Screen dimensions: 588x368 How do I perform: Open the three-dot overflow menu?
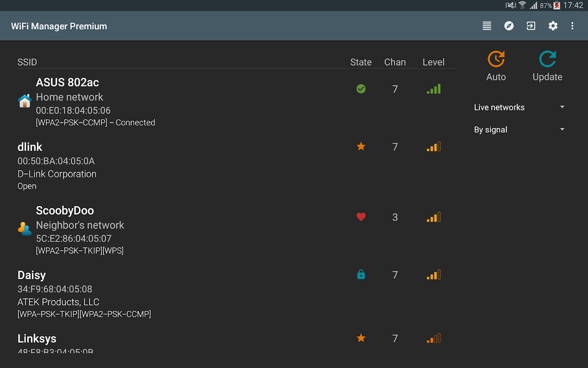point(572,26)
